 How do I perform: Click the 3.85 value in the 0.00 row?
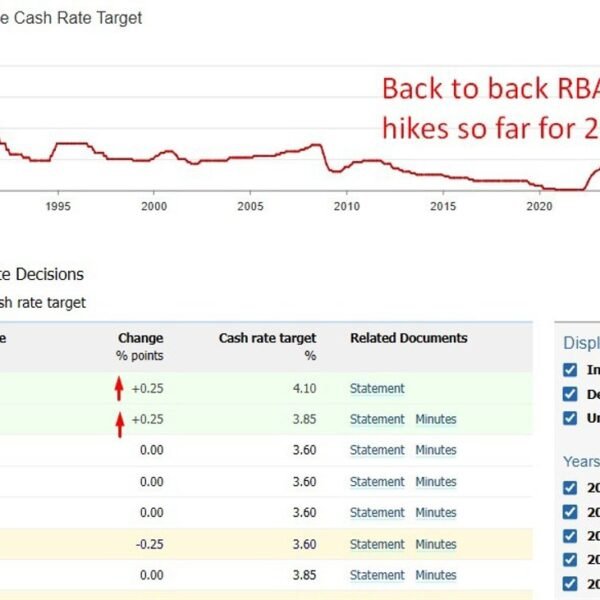click(x=305, y=575)
